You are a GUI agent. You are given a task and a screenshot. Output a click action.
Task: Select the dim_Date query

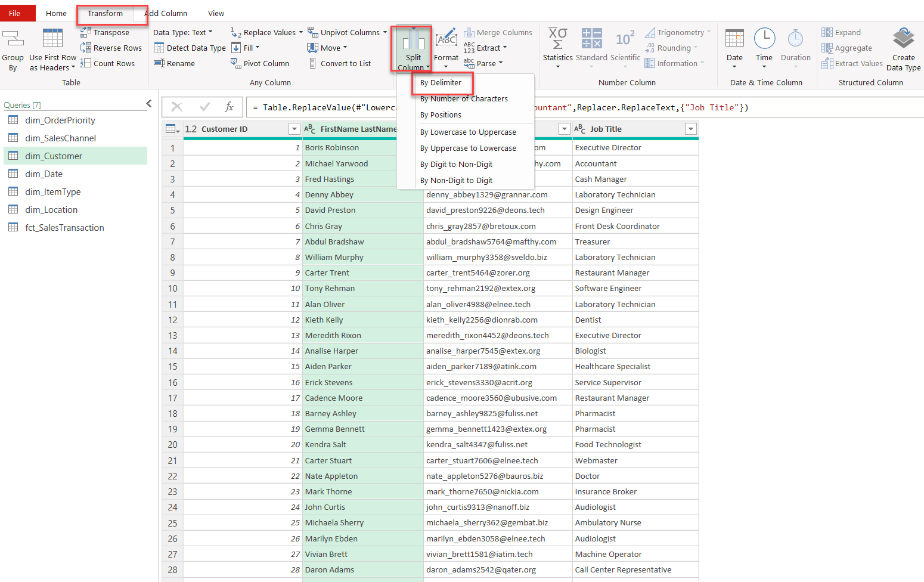tap(76, 174)
